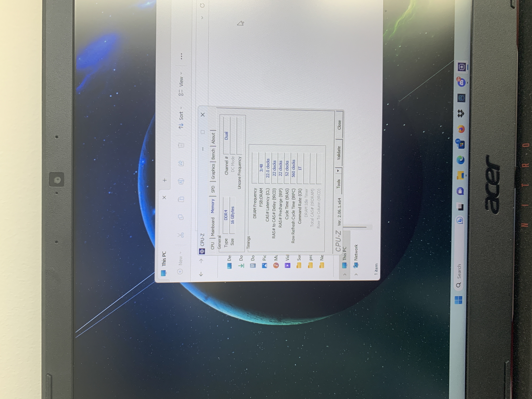The height and width of the screenshot is (399, 532).
Task: Click the Dual channel value field
Action: [x=226, y=136]
